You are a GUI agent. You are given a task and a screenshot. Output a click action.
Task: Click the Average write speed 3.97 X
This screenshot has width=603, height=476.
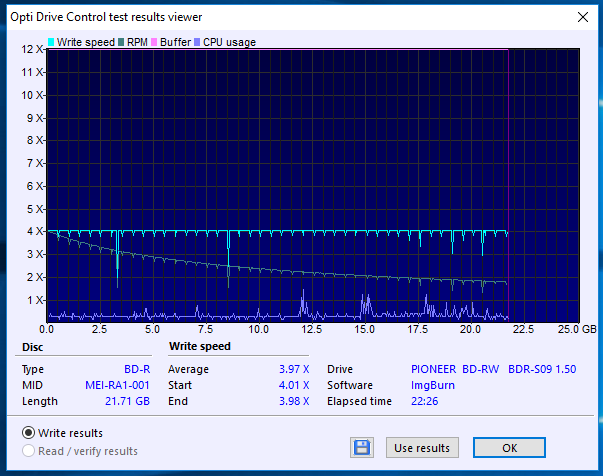294,369
